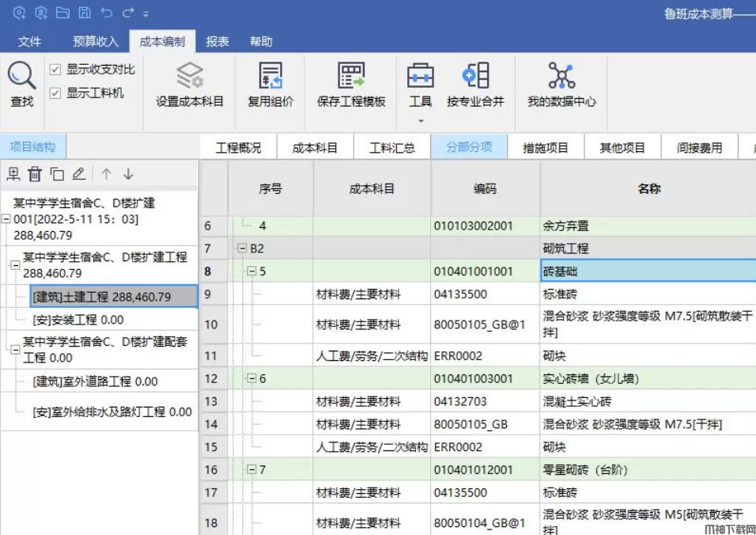
Task: Click the save icon in title bar
Action: [85, 13]
